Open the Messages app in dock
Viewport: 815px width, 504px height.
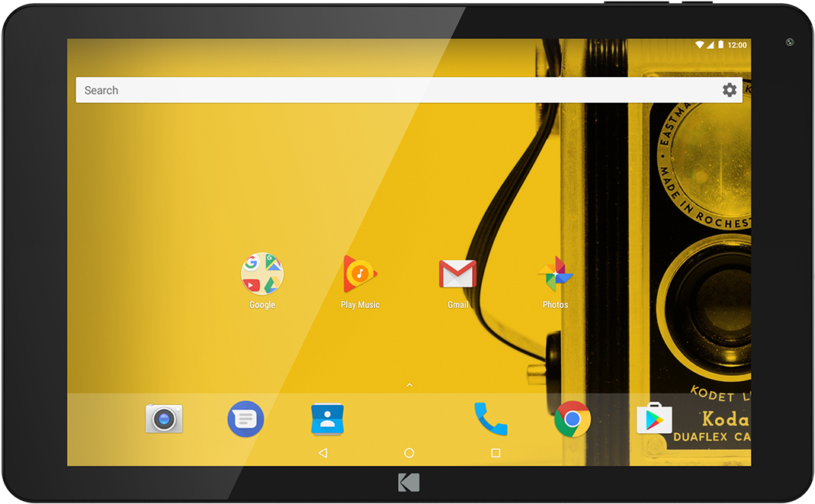click(x=245, y=419)
